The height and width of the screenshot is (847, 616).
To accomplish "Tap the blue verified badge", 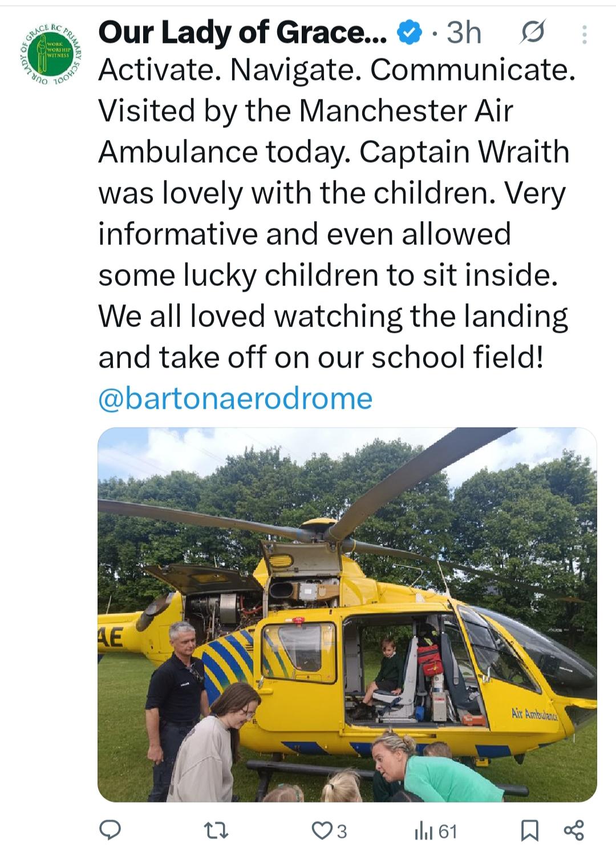I will tap(408, 34).
